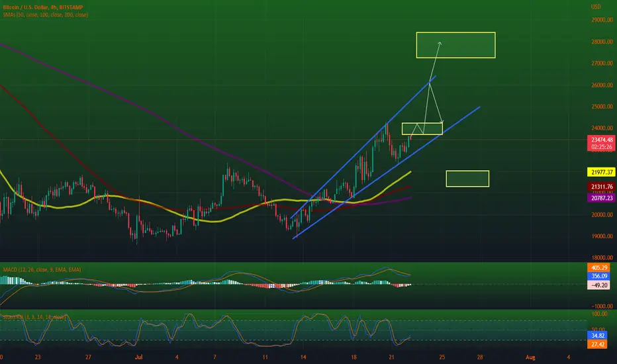Click the 18000.00 price axis level

pyautogui.click(x=602, y=257)
